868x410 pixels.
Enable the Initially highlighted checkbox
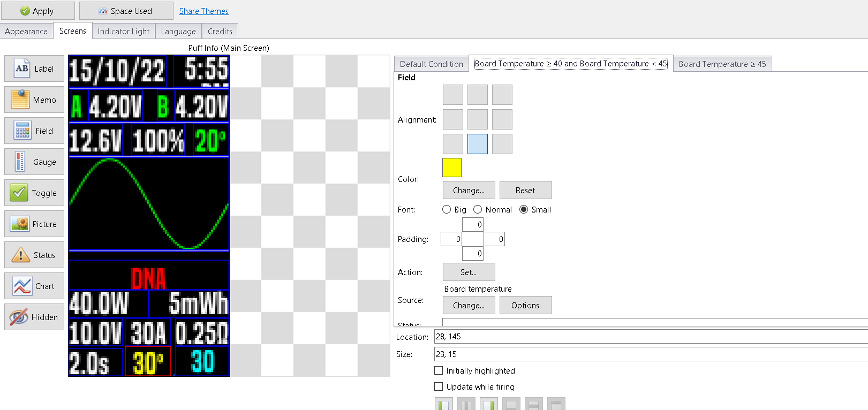439,370
